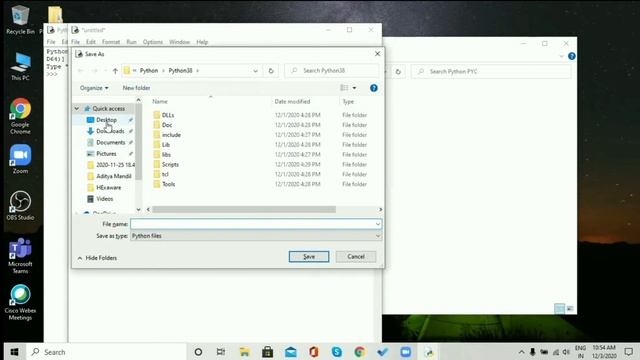Click the Cancel button

[356, 256]
